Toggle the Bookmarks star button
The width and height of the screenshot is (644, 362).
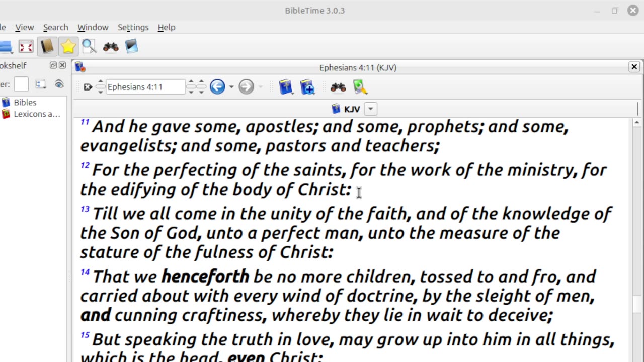tap(68, 47)
